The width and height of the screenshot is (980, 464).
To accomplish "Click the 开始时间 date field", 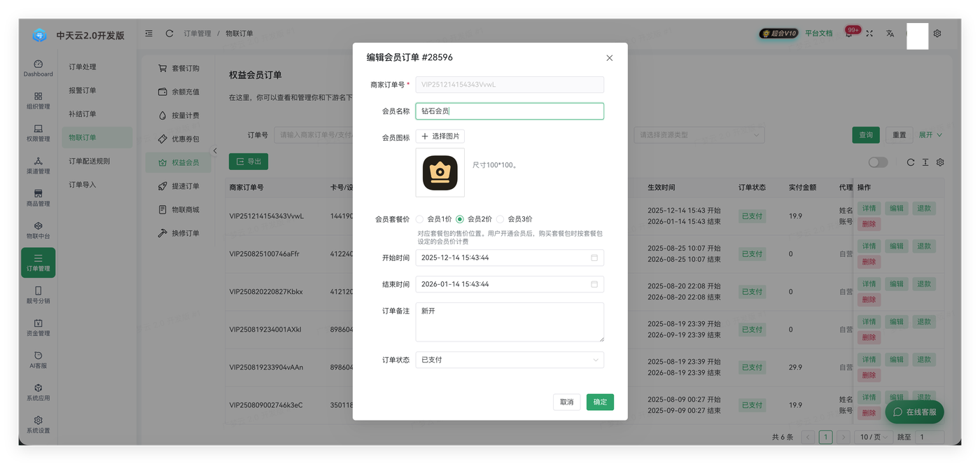I will click(510, 258).
